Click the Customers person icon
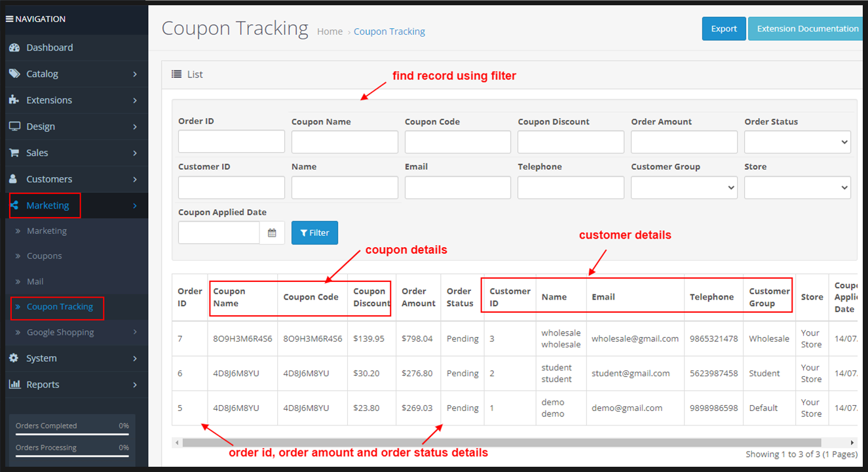The image size is (868, 472). pyautogui.click(x=14, y=179)
